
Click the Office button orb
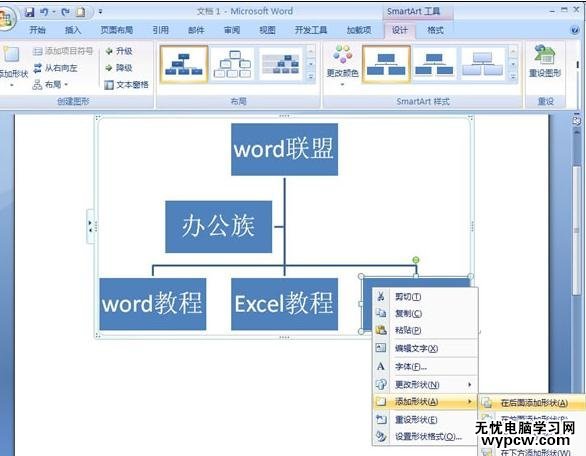pos(6,19)
